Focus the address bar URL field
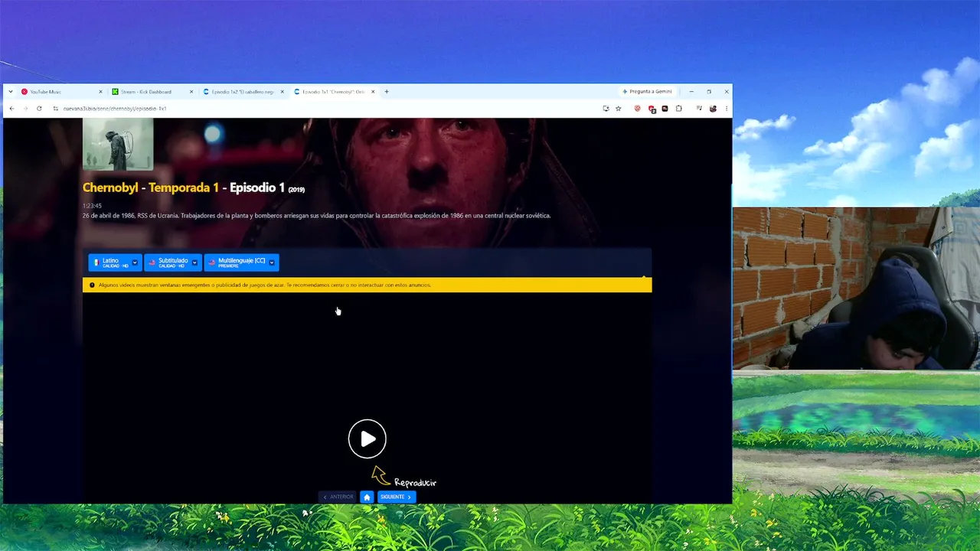 329,109
